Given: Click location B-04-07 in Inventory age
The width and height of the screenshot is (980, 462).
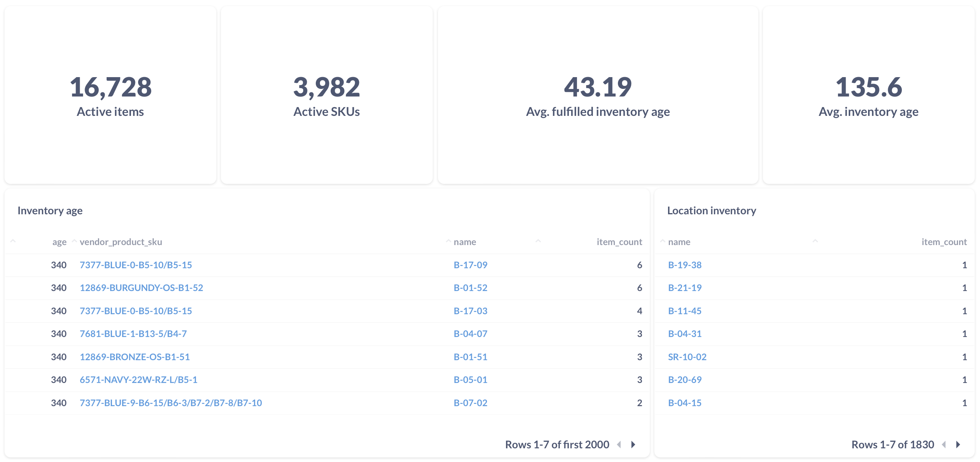Looking at the screenshot, I should pos(470,334).
